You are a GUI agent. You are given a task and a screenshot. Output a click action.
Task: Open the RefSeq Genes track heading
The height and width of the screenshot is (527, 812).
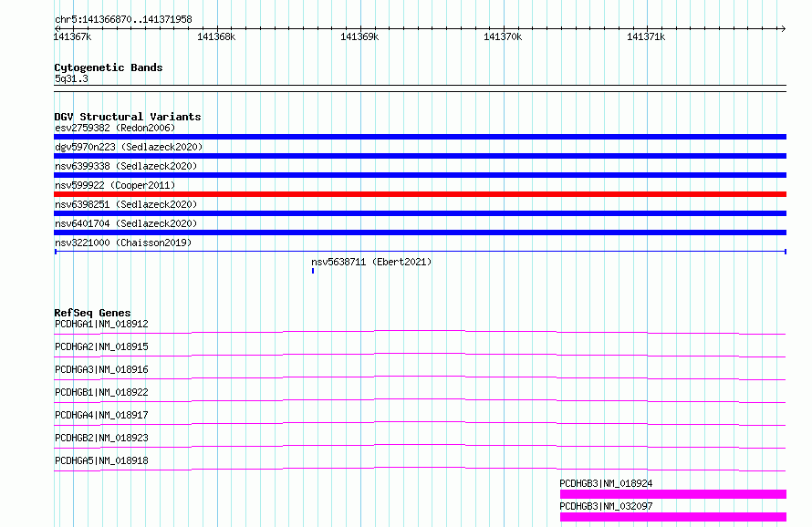coord(92,313)
